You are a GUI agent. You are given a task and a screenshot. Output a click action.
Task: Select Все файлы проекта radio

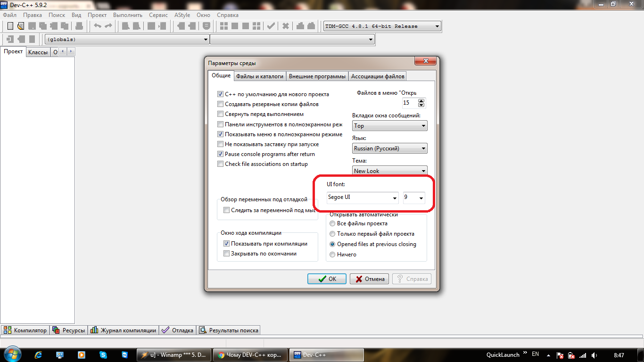(332, 223)
